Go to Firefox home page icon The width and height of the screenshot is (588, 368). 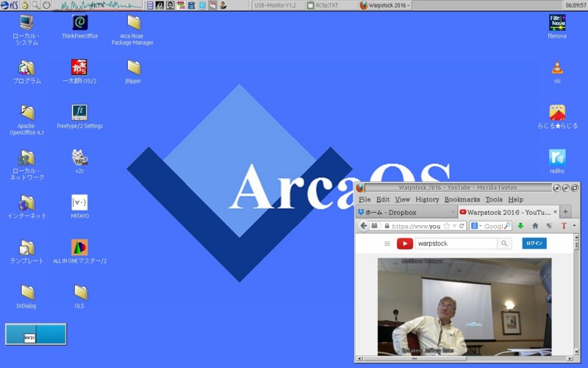[535, 226]
